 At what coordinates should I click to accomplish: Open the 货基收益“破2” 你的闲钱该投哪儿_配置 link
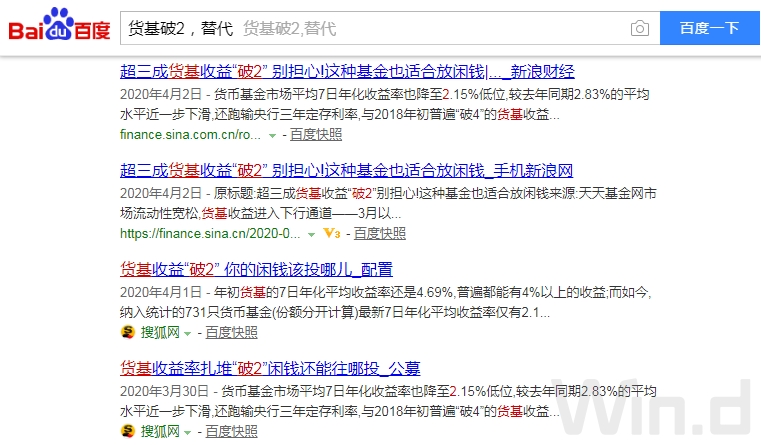point(256,269)
